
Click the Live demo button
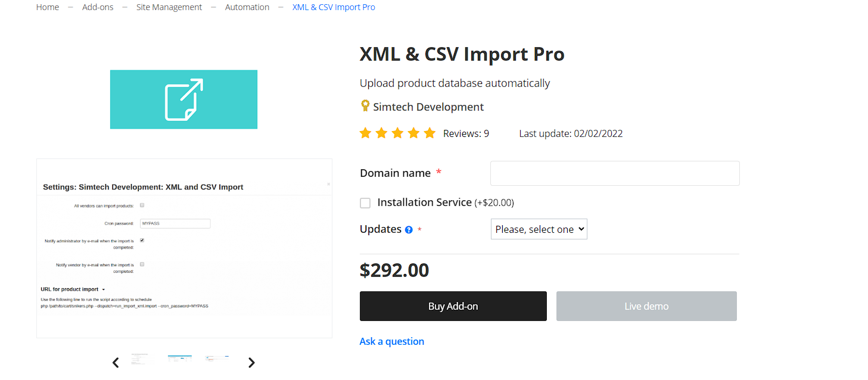point(646,306)
